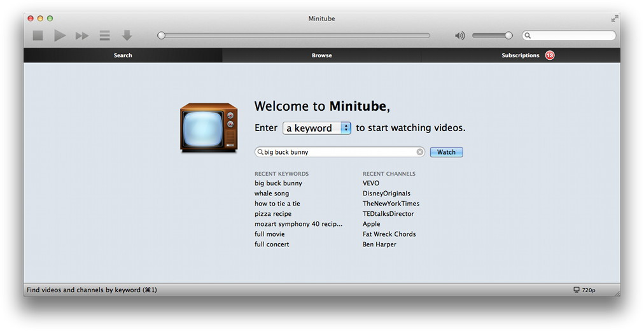Select recent keyword mozart symphony 40
Screen dimensions: 644x331
[298, 224]
